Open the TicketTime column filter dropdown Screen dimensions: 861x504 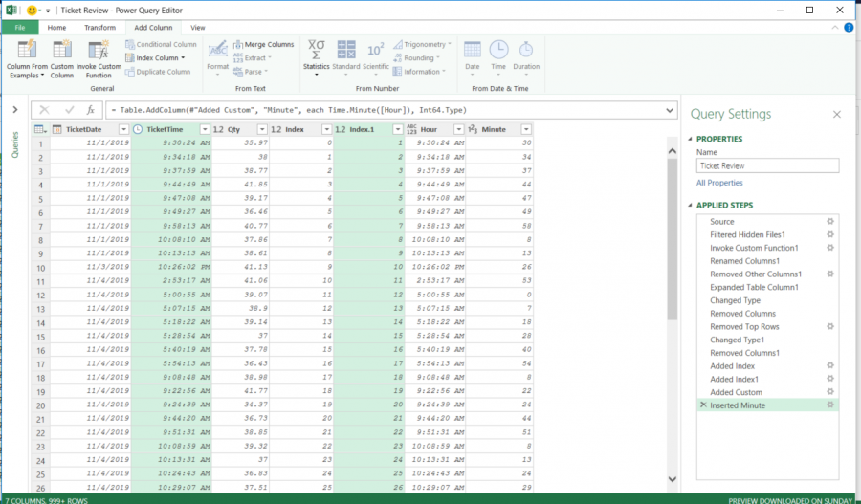(205, 129)
